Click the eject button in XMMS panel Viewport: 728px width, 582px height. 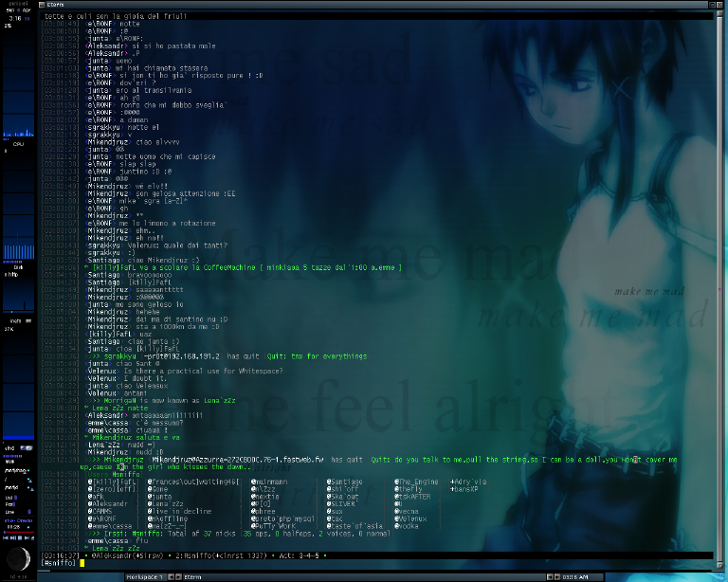[x=32, y=537]
